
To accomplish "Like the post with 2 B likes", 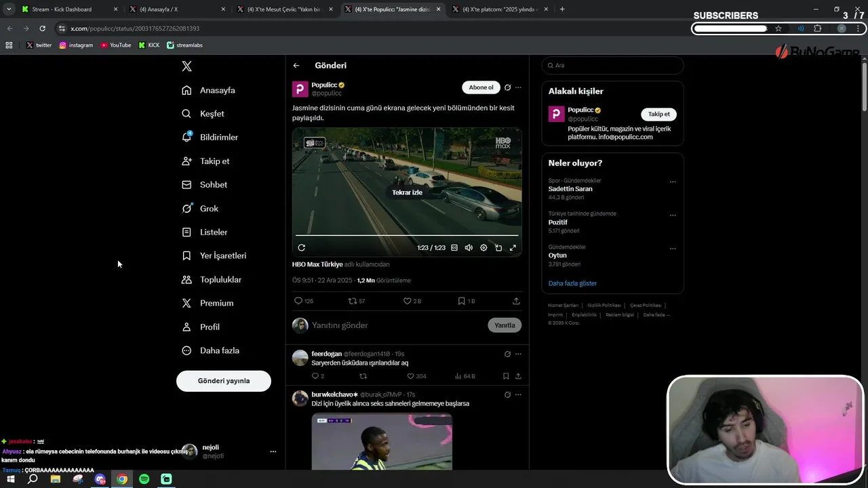I will tap(412, 301).
